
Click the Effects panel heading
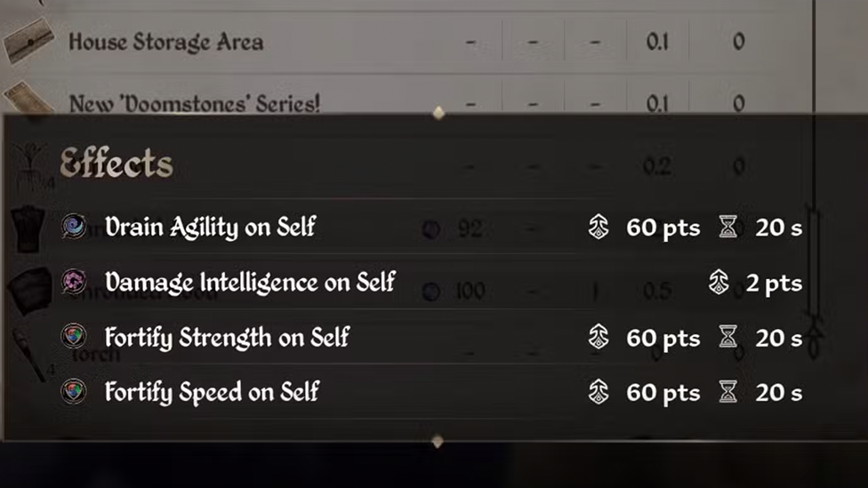coord(116,164)
